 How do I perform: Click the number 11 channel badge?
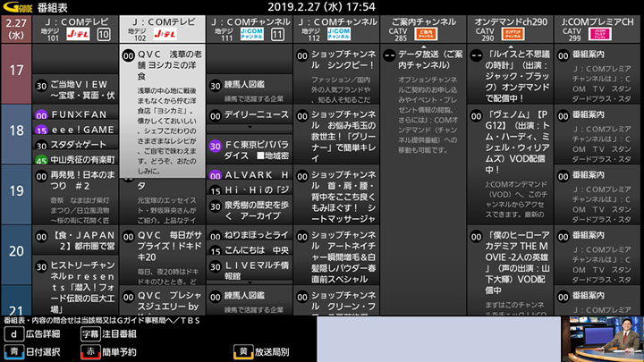coord(277,35)
